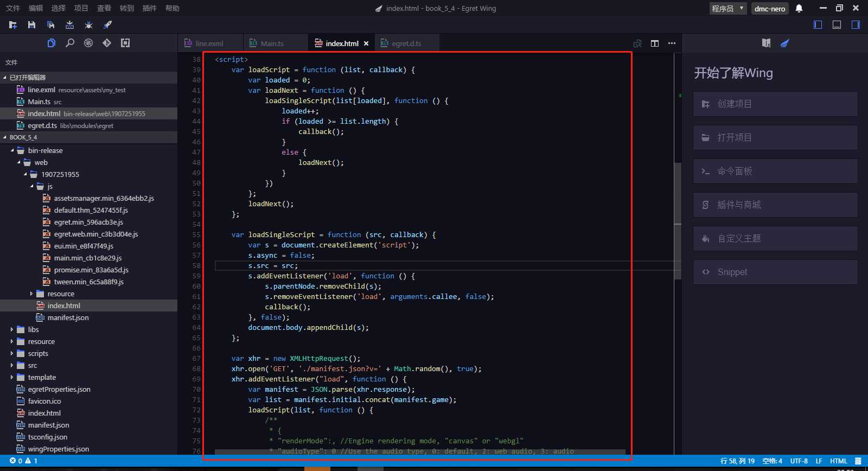
Task: Open the 查看 menu
Action: click(104, 8)
